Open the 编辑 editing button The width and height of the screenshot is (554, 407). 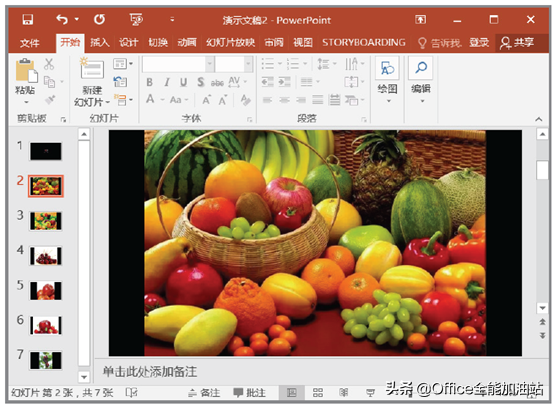pos(421,81)
